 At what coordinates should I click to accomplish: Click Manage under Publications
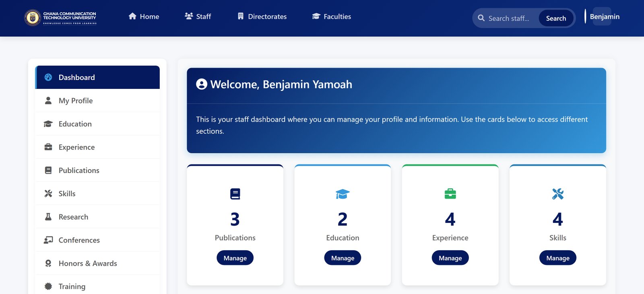coord(235,258)
